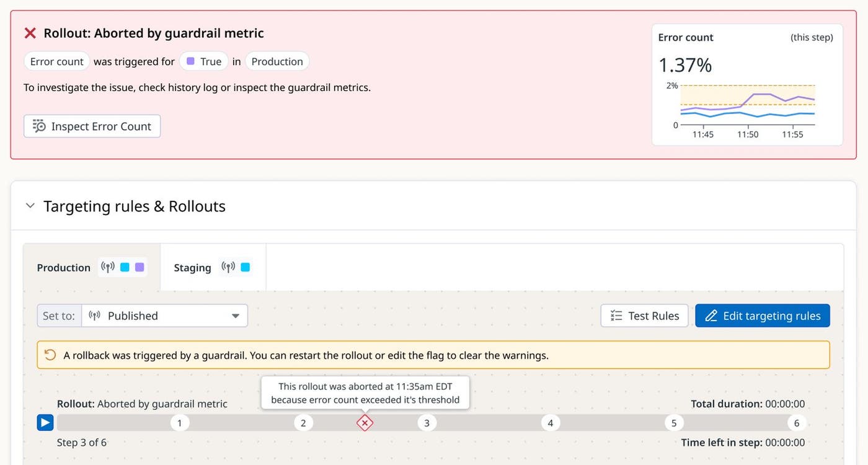Click the rollout aborted tooltip
Viewport: 868px width, 465px height.
coord(365,392)
